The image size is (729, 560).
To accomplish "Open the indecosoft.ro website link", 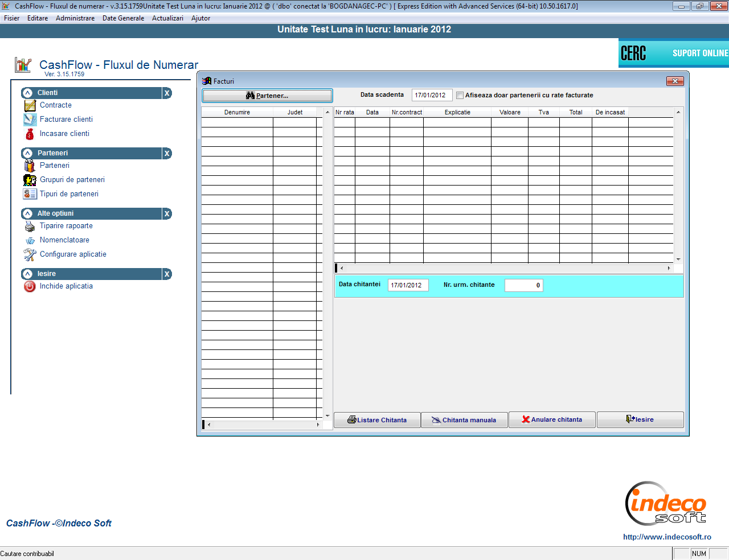I will click(667, 537).
